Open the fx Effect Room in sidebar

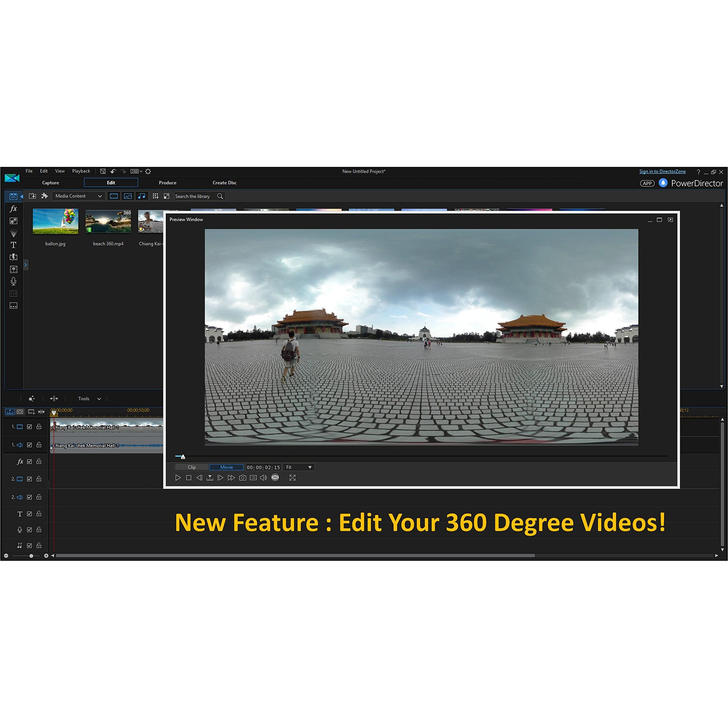[13, 209]
